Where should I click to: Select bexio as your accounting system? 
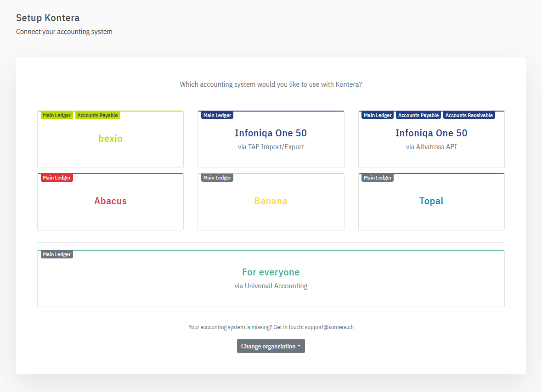click(110, 139)
